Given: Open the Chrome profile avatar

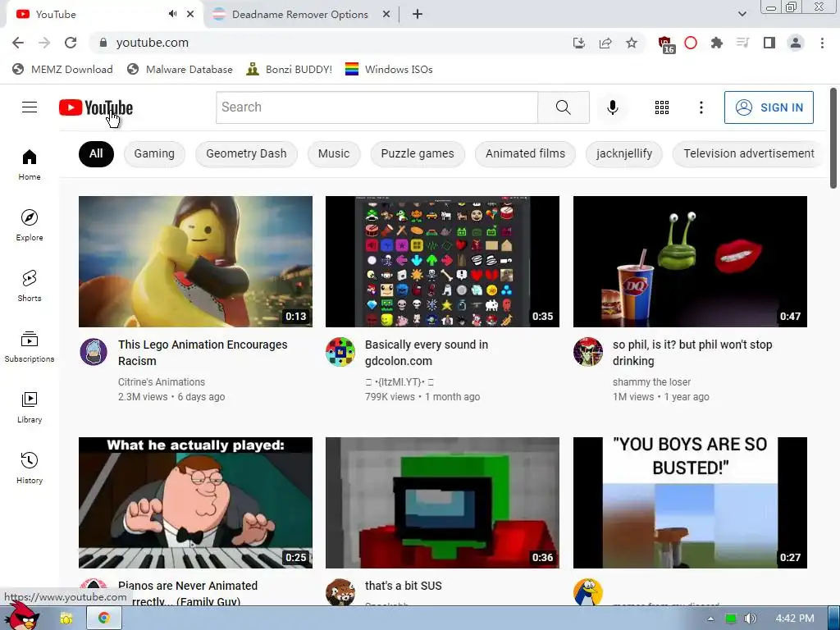Looking at the screenshot, I should point(796,43).
